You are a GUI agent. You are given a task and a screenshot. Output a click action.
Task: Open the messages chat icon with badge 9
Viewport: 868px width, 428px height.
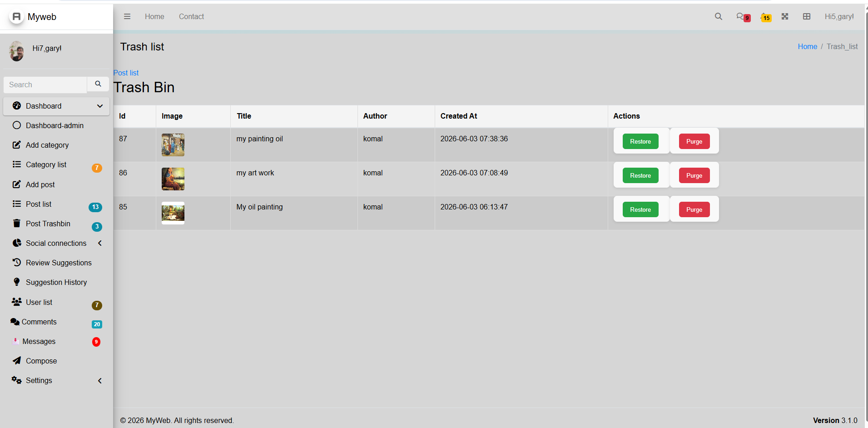[x=743, y=17]
